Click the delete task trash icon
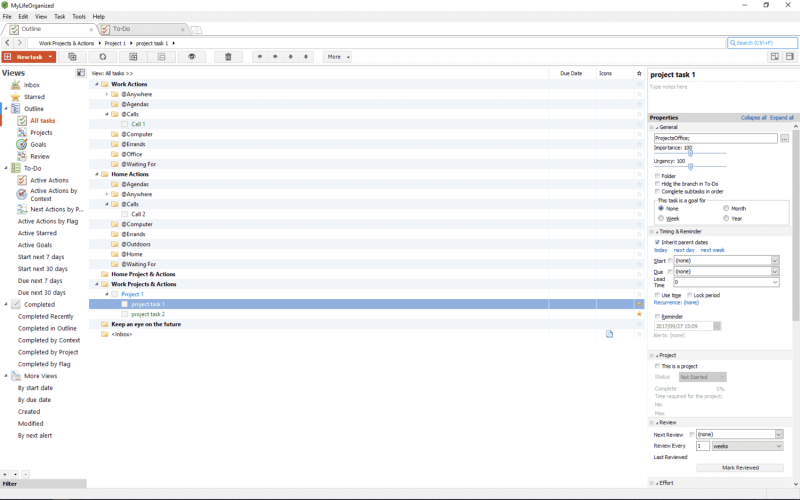 228,57
